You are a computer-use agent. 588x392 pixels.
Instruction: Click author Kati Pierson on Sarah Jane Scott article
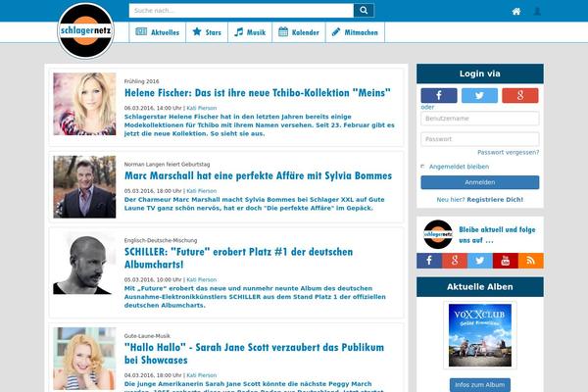click(x=201, y=375)
